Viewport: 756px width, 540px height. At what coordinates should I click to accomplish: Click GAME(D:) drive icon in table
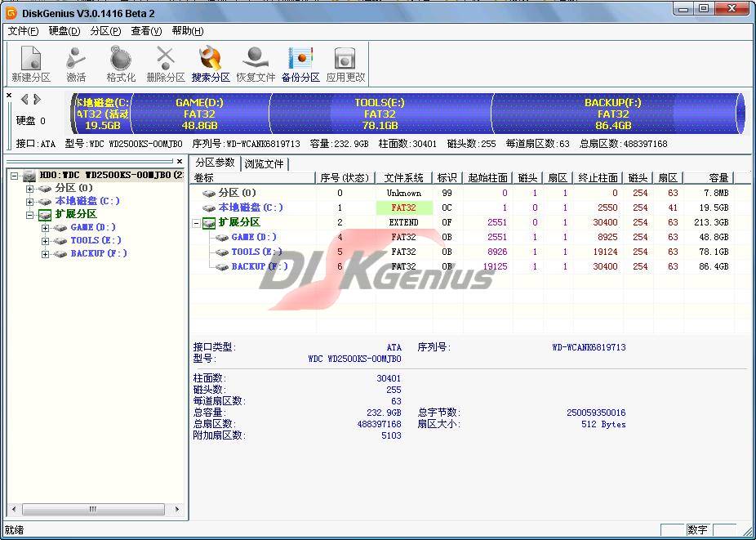coord(222,238)
